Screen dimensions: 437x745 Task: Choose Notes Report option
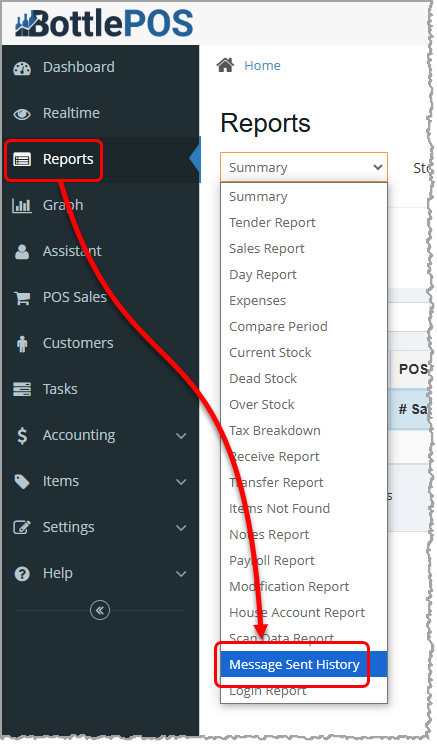[x=304, y=535]
